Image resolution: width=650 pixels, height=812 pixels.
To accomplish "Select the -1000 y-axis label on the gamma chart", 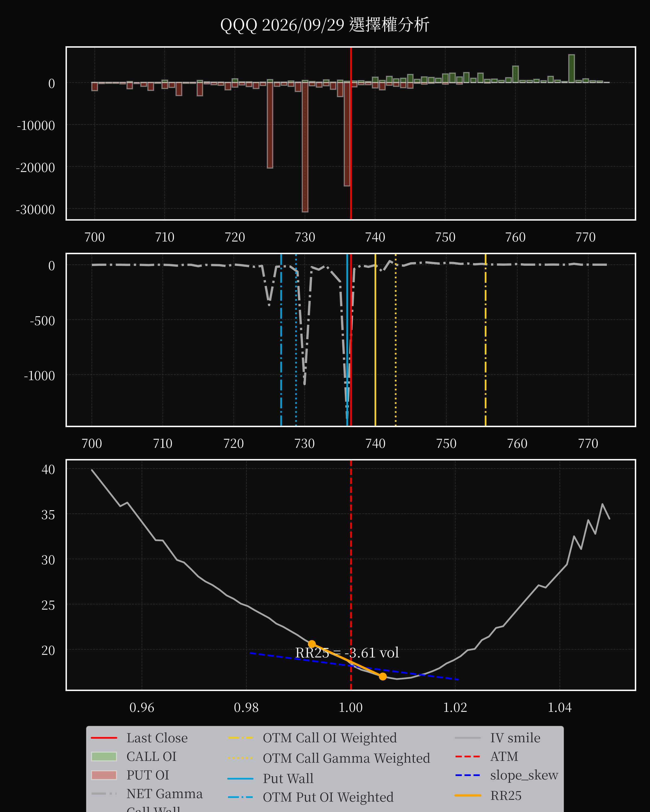I will pos(39,375).
